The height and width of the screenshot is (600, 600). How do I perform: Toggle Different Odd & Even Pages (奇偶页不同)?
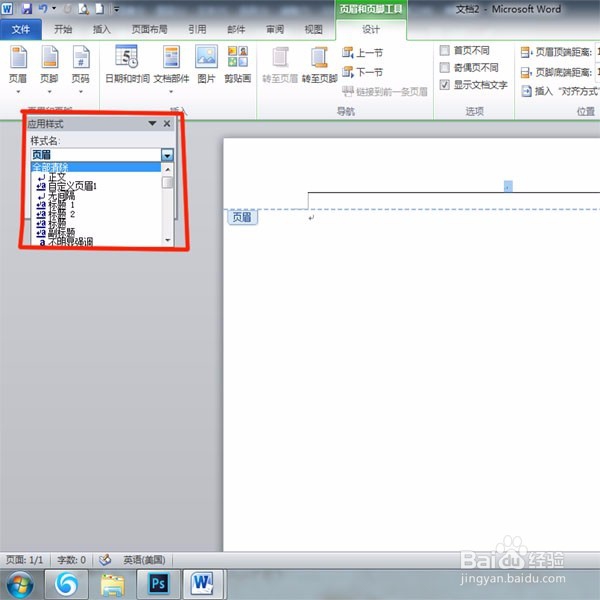pyautogui.click(x=444, y=67)
